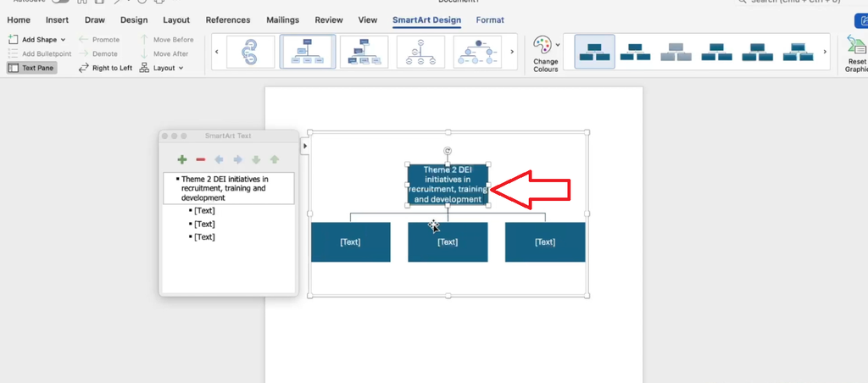This screenshot has height=383, width=868.
Task: Open the View tab
Action: 368,20
